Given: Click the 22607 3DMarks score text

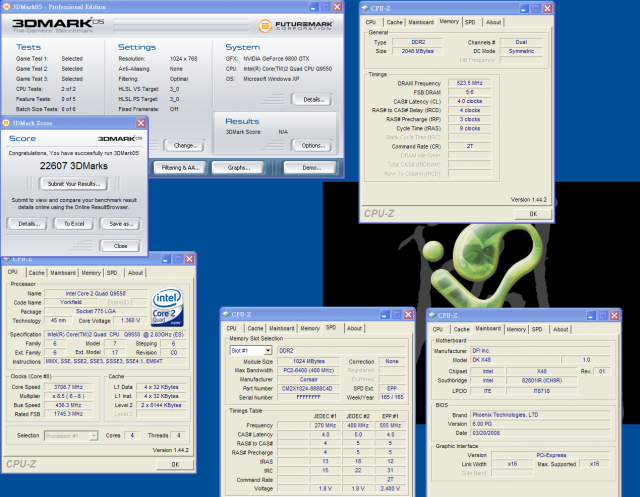Looking at the screenshot, I should [73, 166].
